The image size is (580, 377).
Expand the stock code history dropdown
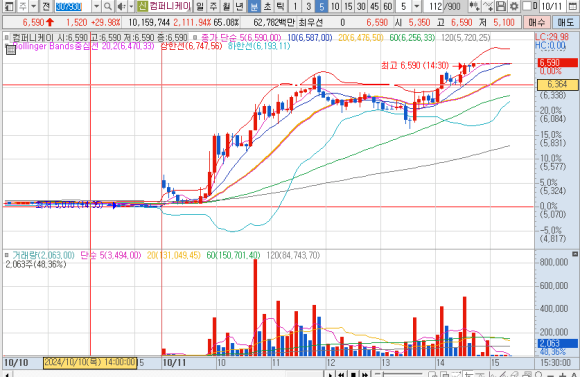(x=96, y=6)
